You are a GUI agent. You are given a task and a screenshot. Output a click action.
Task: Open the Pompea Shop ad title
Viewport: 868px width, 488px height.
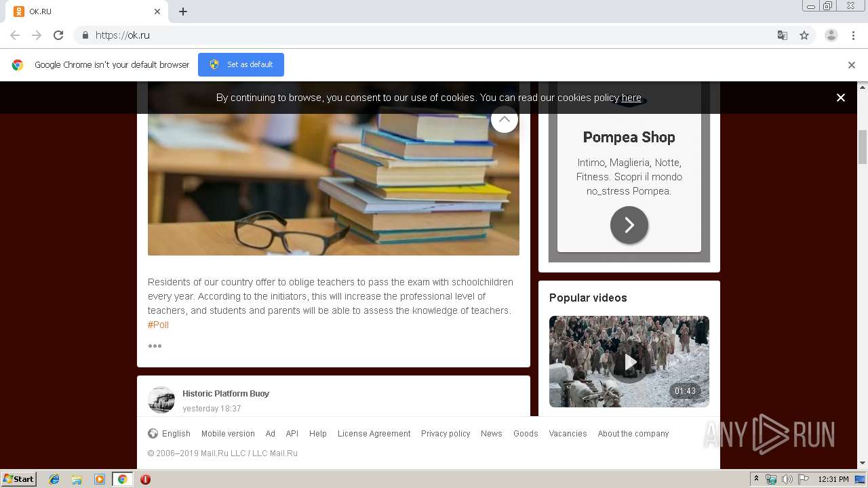[x=629, y=137]
